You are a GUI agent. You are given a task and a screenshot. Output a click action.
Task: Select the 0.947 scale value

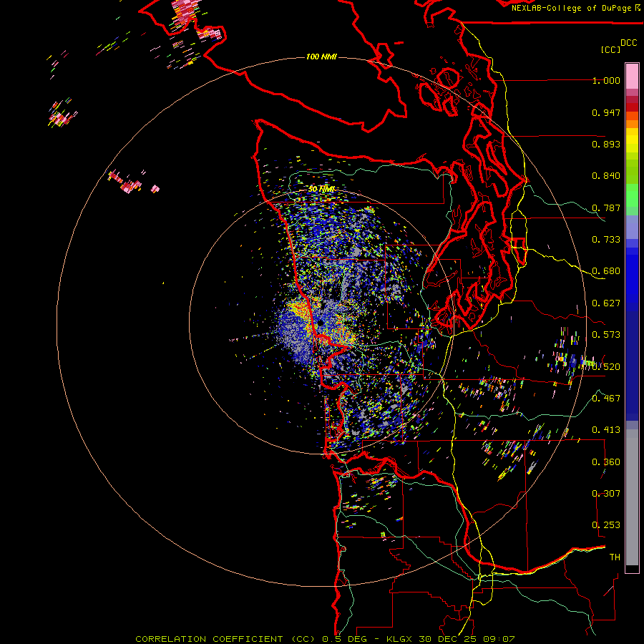tap(606, 112)
